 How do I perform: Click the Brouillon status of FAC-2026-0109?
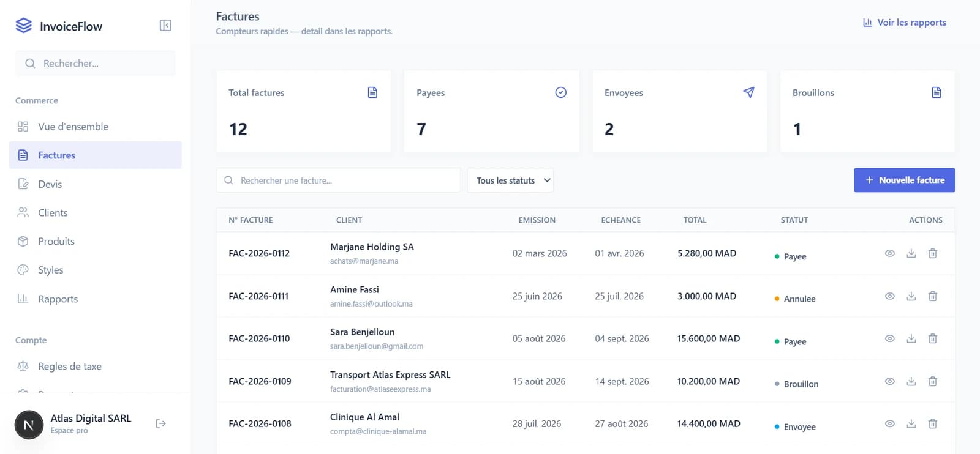tap(796, 384)
